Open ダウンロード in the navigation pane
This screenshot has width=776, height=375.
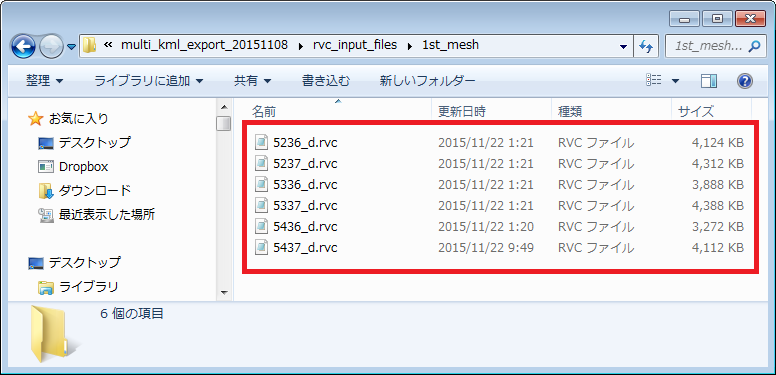[95, 190]
